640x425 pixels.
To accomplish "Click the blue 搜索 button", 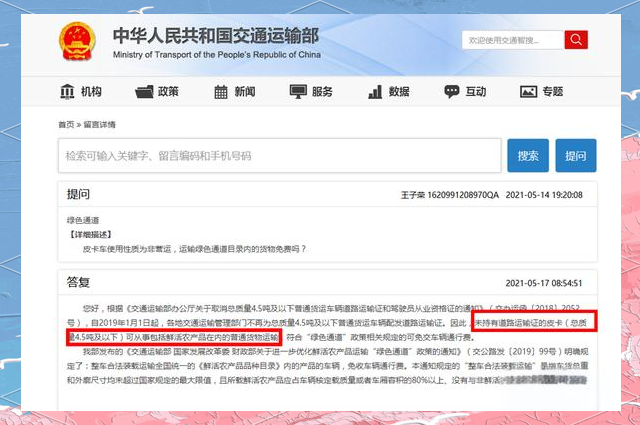I will click(528, 156).
